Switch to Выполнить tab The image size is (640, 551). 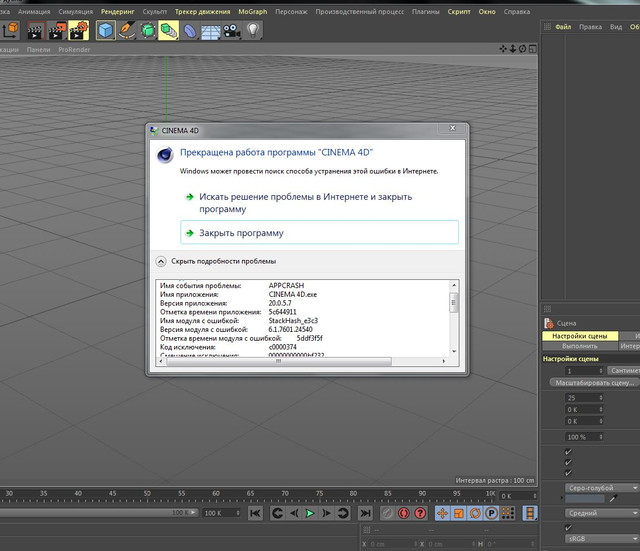(580, 346)
